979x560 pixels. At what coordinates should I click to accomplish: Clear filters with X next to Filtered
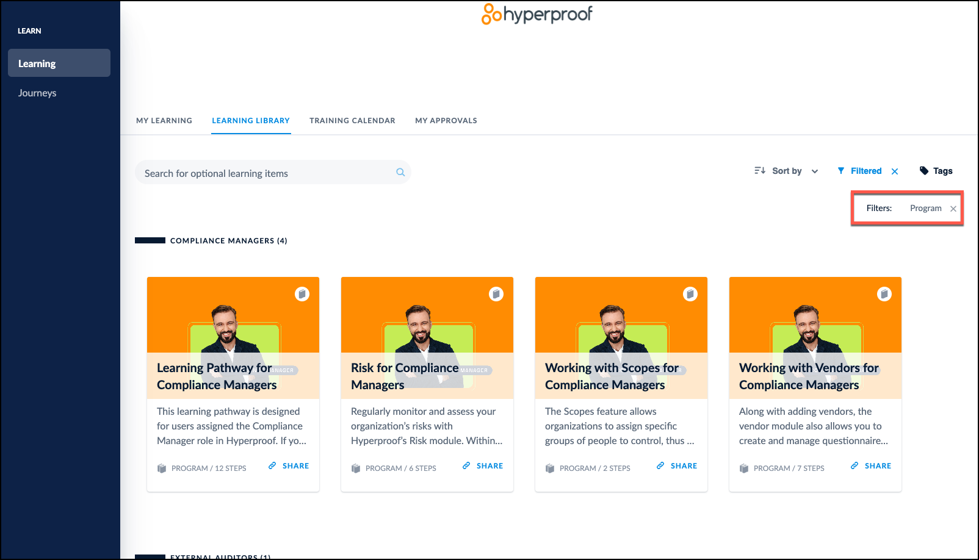point(895,171)
